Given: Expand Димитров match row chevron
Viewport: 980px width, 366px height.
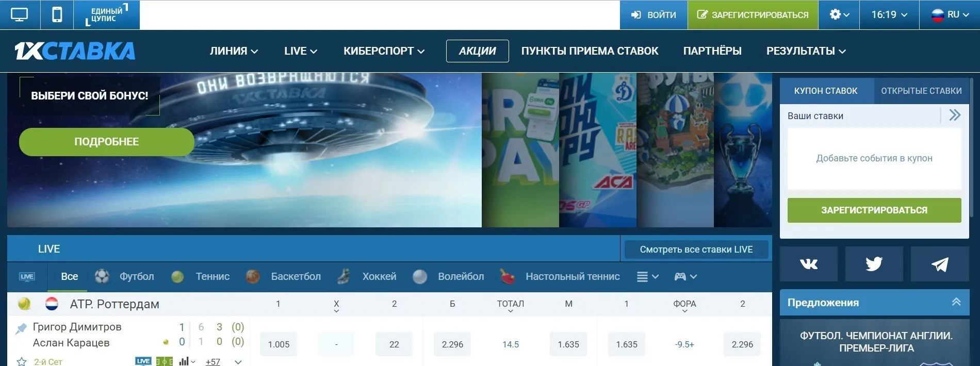Looking at the screenshot, I should click(x=238, y=362).
